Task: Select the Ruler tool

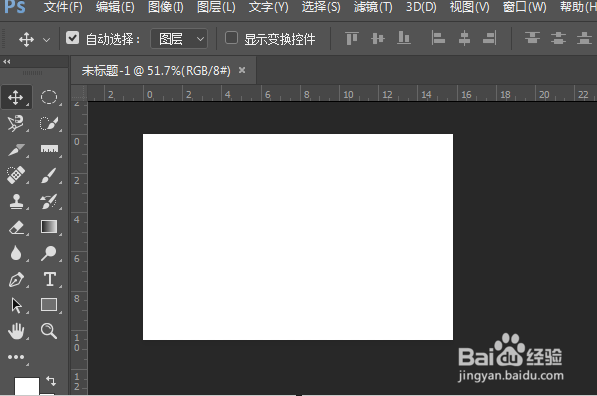Action: tap(49, 150)
